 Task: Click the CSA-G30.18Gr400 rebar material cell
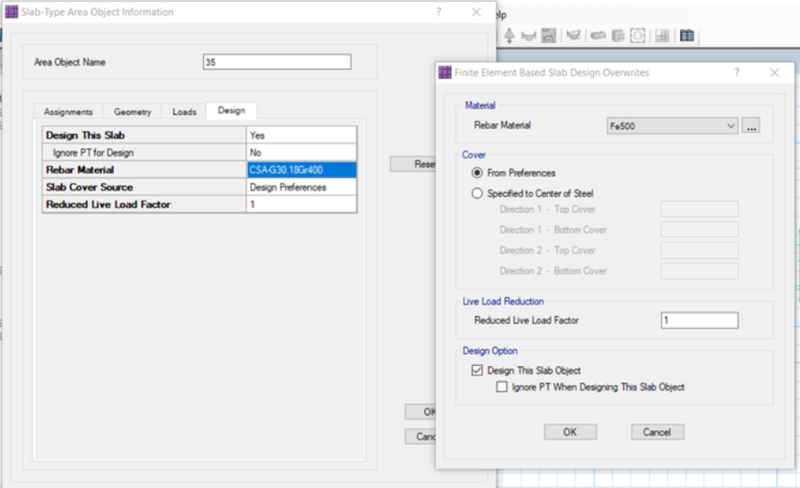[302, 170]
